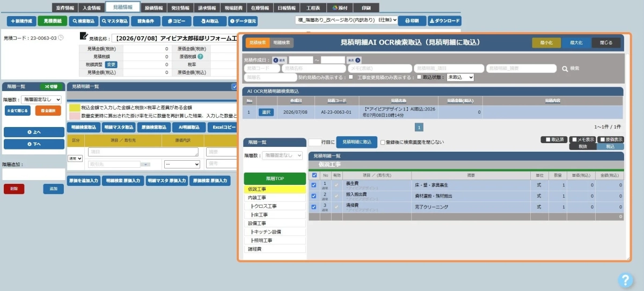
Task: Click the help question mark icon at bottom right
Action: coord(626,280)
